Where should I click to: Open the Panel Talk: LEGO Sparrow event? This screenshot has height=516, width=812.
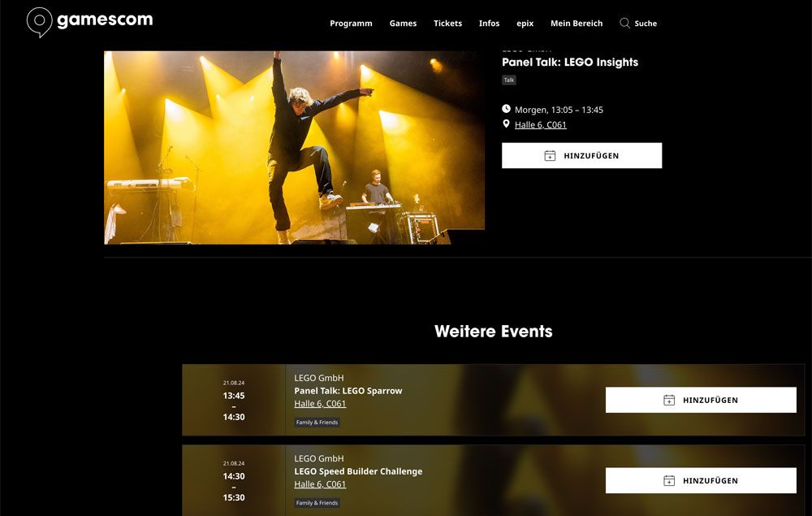348,391
